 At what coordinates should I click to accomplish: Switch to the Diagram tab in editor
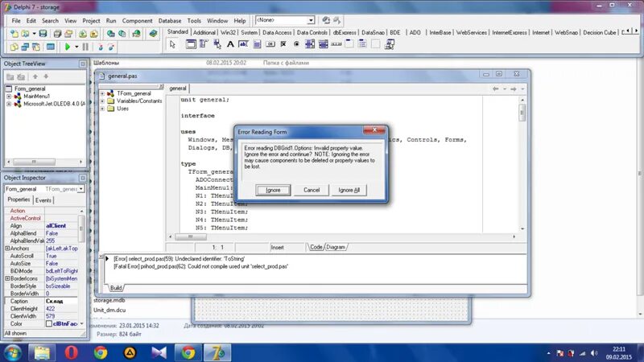336,247
